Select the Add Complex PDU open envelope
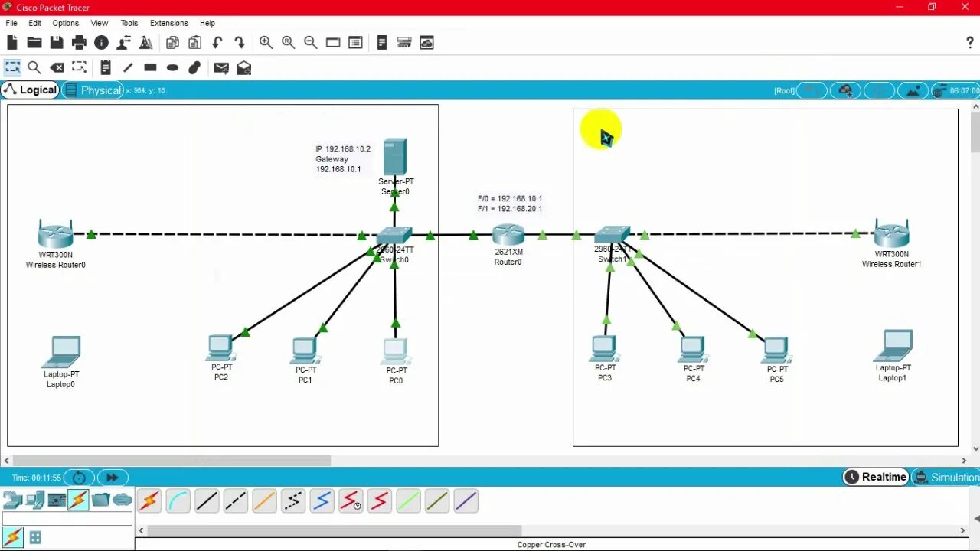980x551 pixels. tap(243, 68)
